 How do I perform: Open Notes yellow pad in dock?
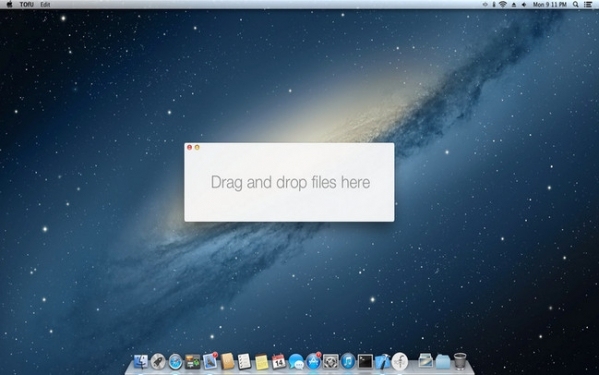(x=262, y=362)
